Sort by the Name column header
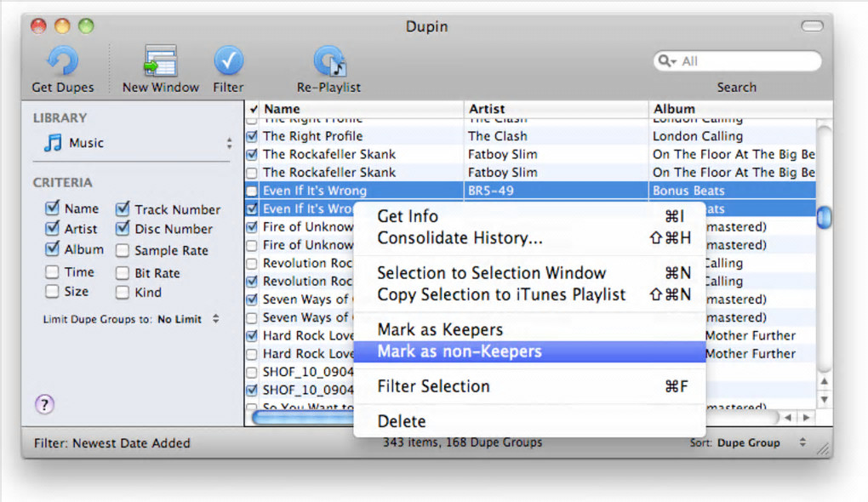Image resolution: width=868 pixels, height=502 pixels. 362,108
